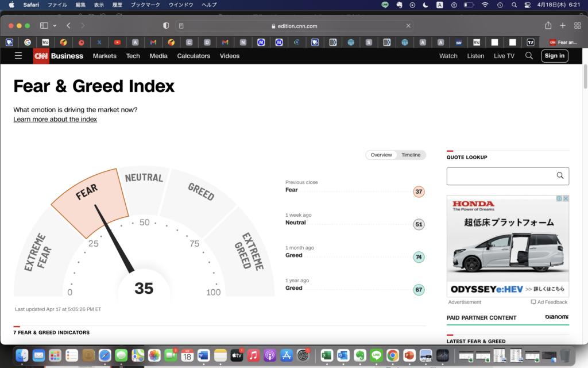This screenshot has width=588, height=368.
Task: Open the site search magnifier icon
Action: click(529, 56)
